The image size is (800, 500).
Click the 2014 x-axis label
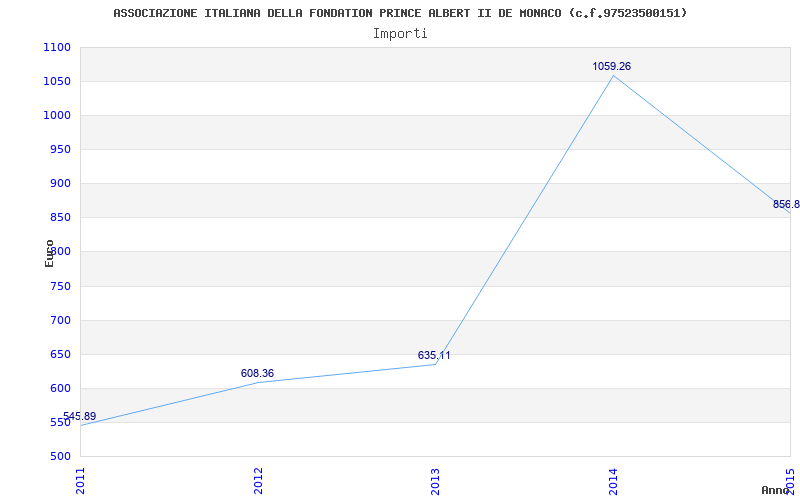pyautogui.click(x=613, y=481)
